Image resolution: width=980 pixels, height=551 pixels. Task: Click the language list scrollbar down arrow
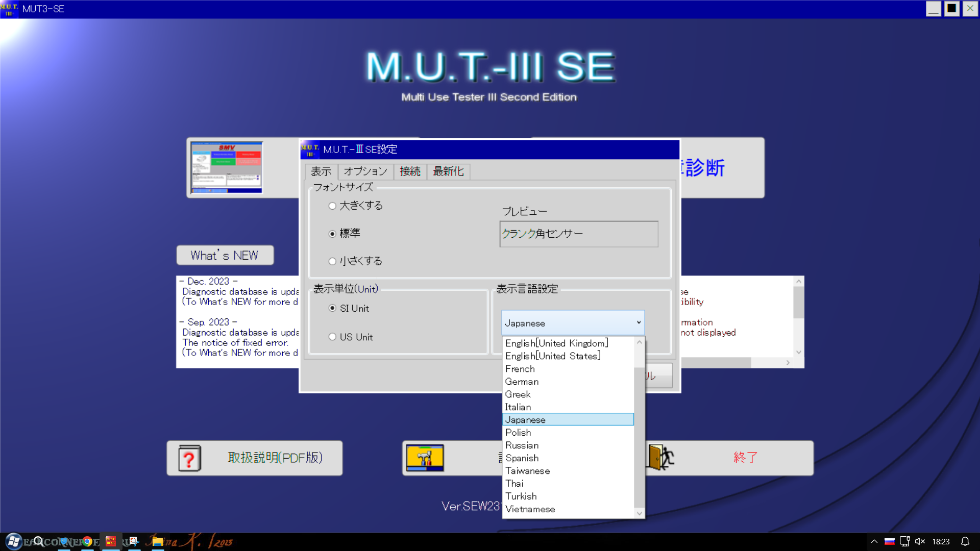pyautogui.click(x=639, y=513)
